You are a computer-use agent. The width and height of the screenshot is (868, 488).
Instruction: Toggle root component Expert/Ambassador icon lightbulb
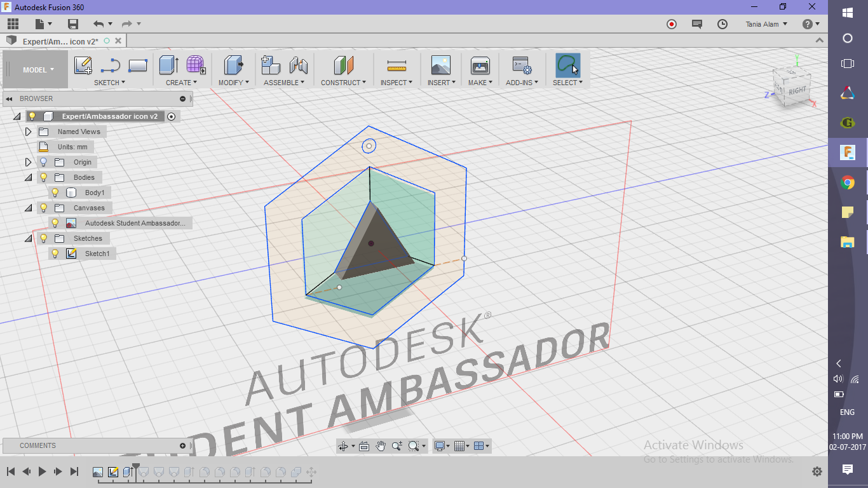[x=32, y=116]
